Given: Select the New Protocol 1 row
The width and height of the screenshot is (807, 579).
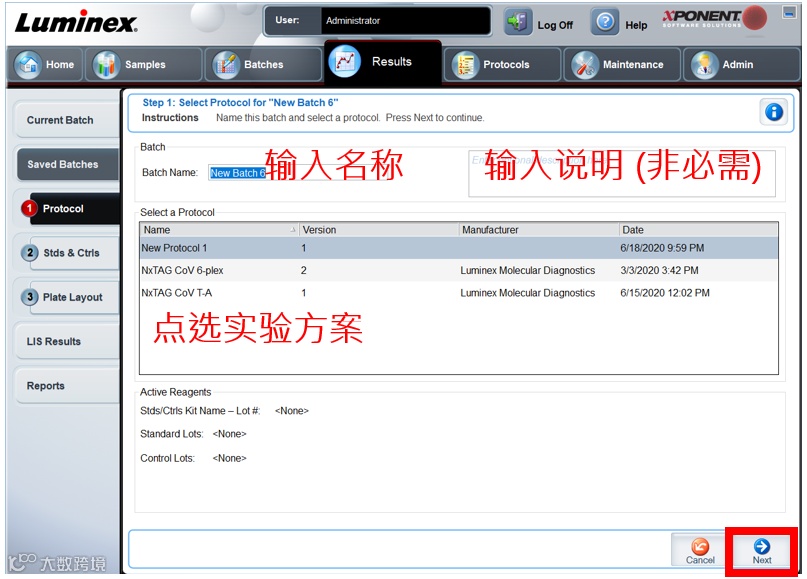Looking at the screenshot, I should (459, 248).
